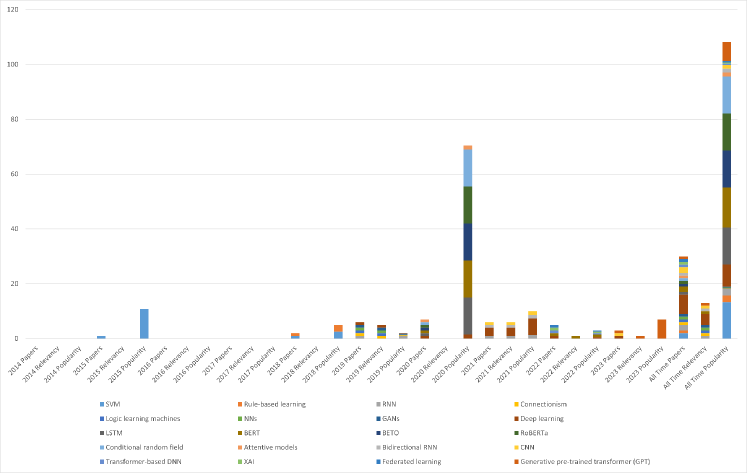Click the y-axis value '100'
The height and width of the screenshot is (473, 747).
13,64
